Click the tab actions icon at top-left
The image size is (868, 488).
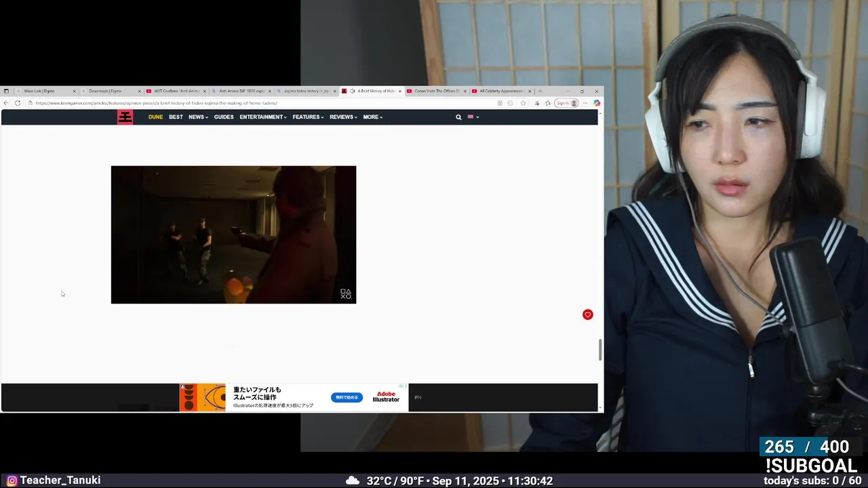pyautogui.click(x=6, y=91)
